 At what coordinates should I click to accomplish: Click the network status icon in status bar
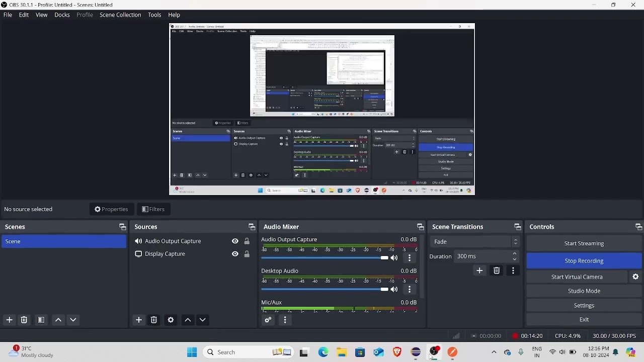pos(456,336)
